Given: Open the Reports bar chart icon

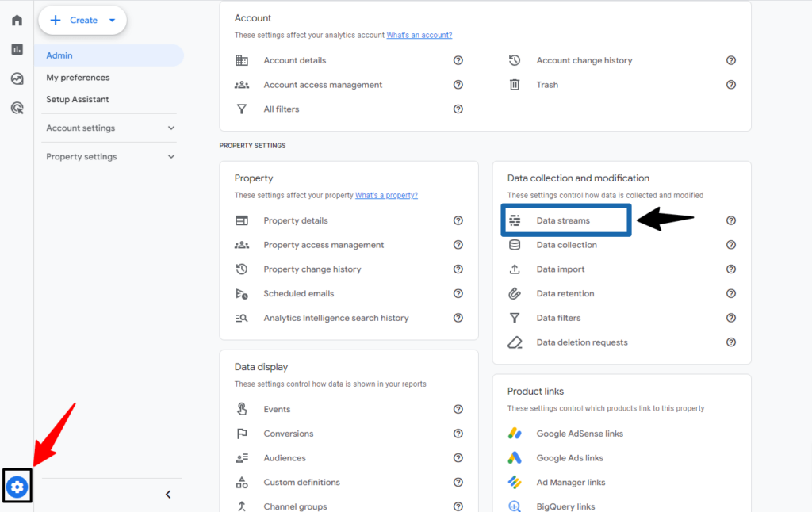Looking at the screenshot, I should pyautogui.click(x=17, y=49).
